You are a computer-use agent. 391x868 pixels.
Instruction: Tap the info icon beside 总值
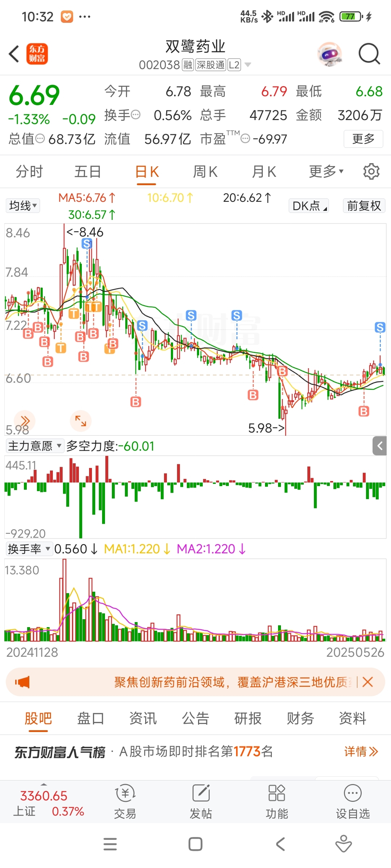coord(40,139)
